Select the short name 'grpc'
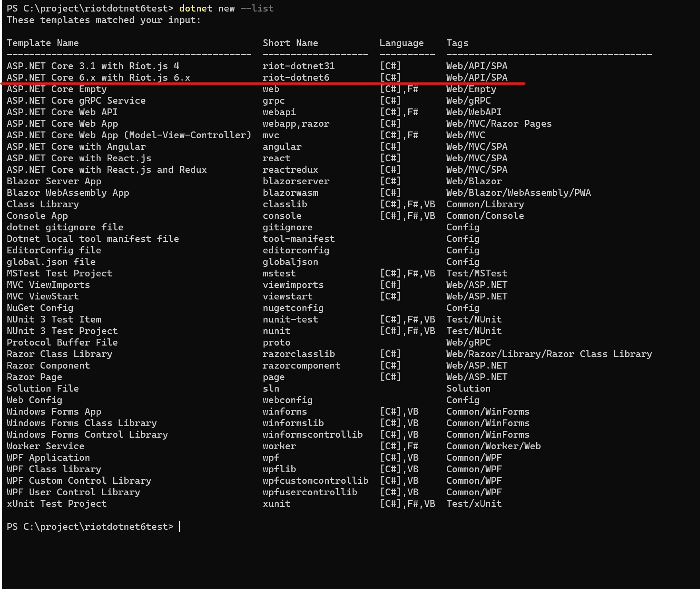The height and width of the screenshot is (589, 700). [x=273, y=100]
